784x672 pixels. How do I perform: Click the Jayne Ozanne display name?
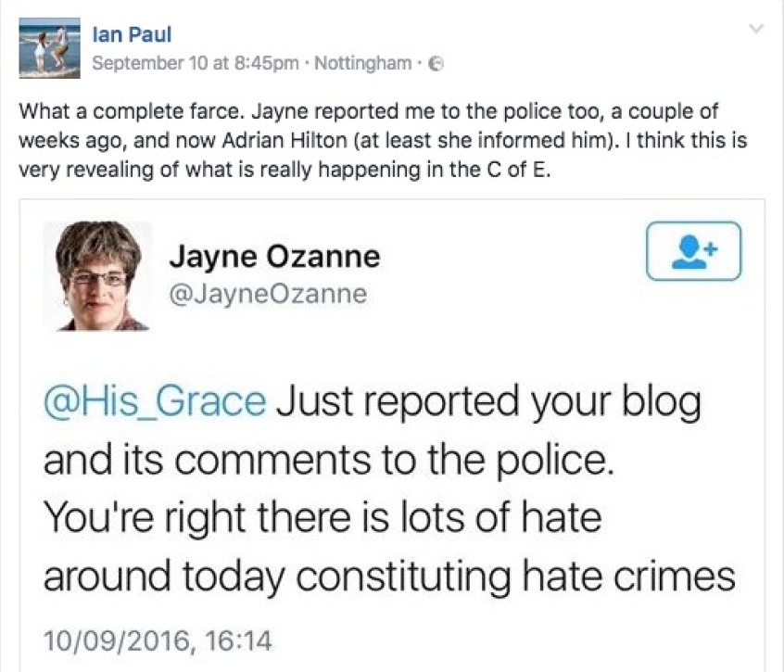[275, 256]
